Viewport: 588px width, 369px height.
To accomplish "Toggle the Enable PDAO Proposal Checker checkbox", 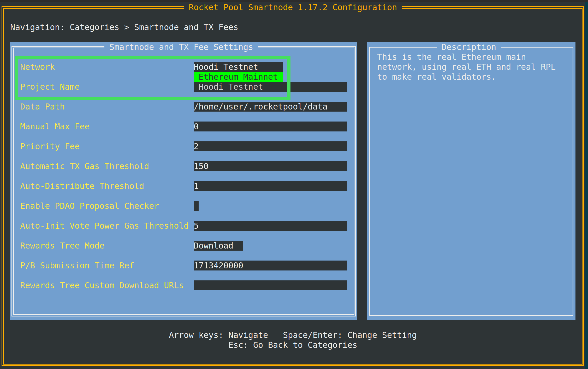I will click(x=196, y=206).
